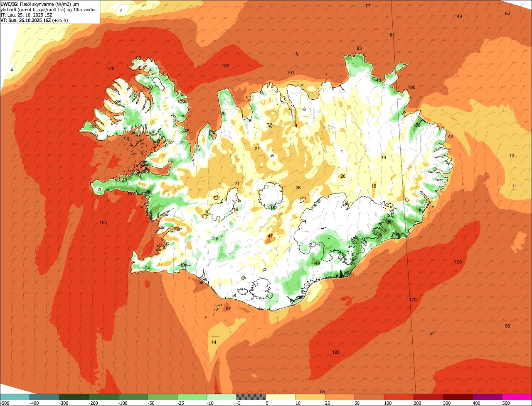Pick the pale yellow swatch labeled 5
Image resolution: width=532 pixels, height=406 pixels.
tap(281, 397)
